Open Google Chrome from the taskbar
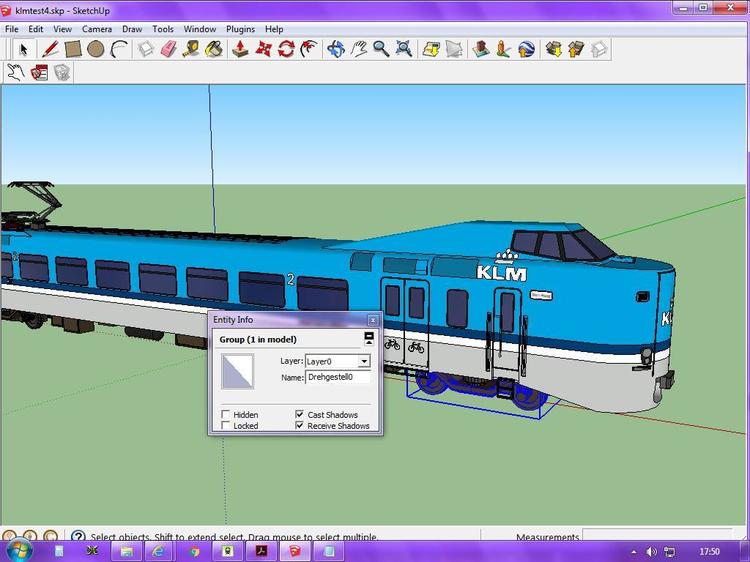 coord(194,551)
